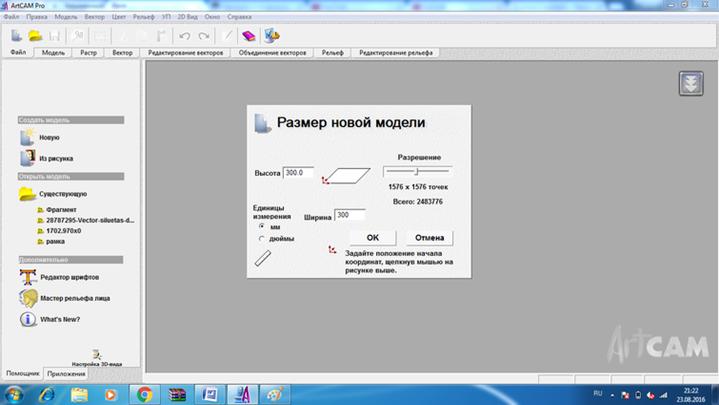The height and width of the screenshot is (405, 719).
Task: Open Windows Explorer from taskbar
Action: click(79, 394)
